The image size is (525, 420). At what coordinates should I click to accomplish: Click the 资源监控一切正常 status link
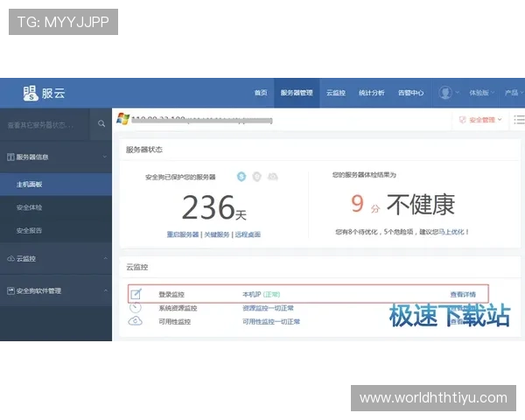click(268, 308)
